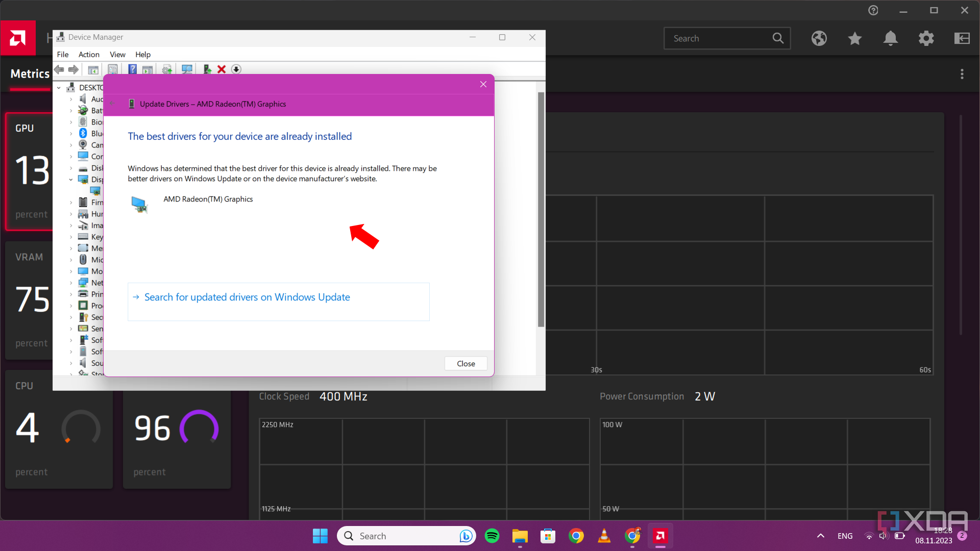Click the ENG language indicator in tray

click(x=845, y=536)
